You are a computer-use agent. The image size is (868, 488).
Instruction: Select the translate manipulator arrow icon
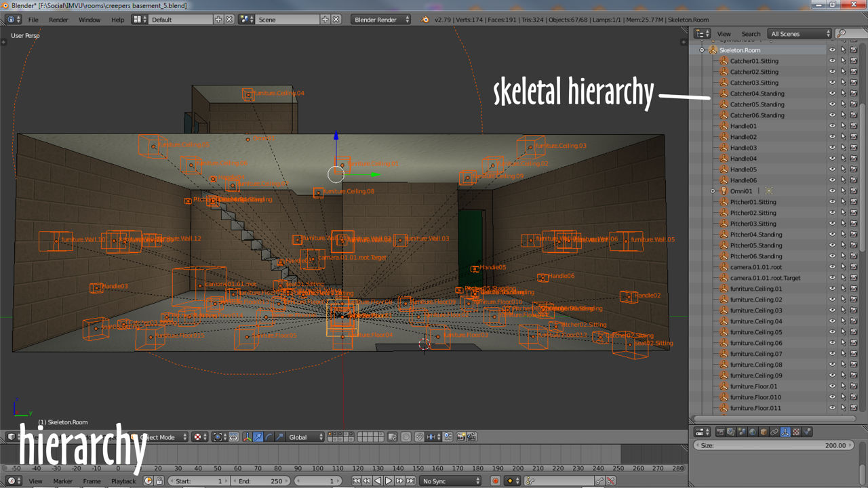click(x=258, y=437)
